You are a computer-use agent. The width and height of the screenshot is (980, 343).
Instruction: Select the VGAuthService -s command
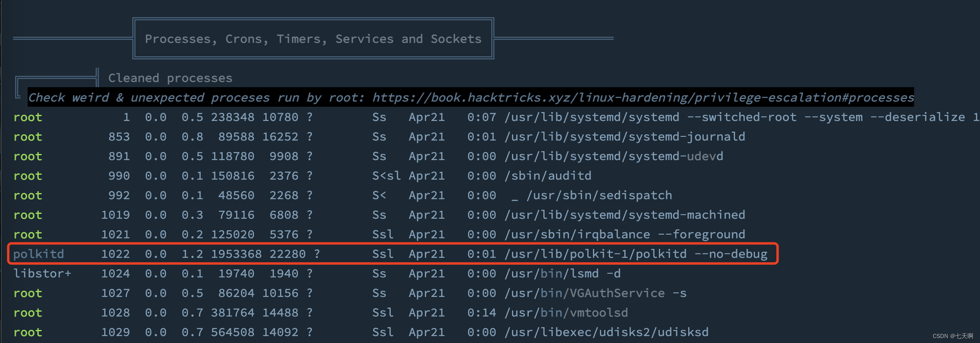click(595, 293)
